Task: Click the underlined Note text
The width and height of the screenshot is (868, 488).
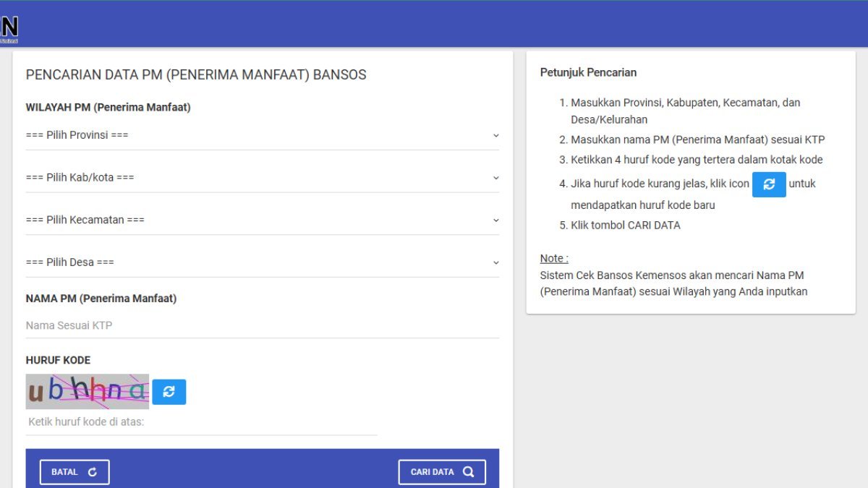Action: [x=554, y=259]
